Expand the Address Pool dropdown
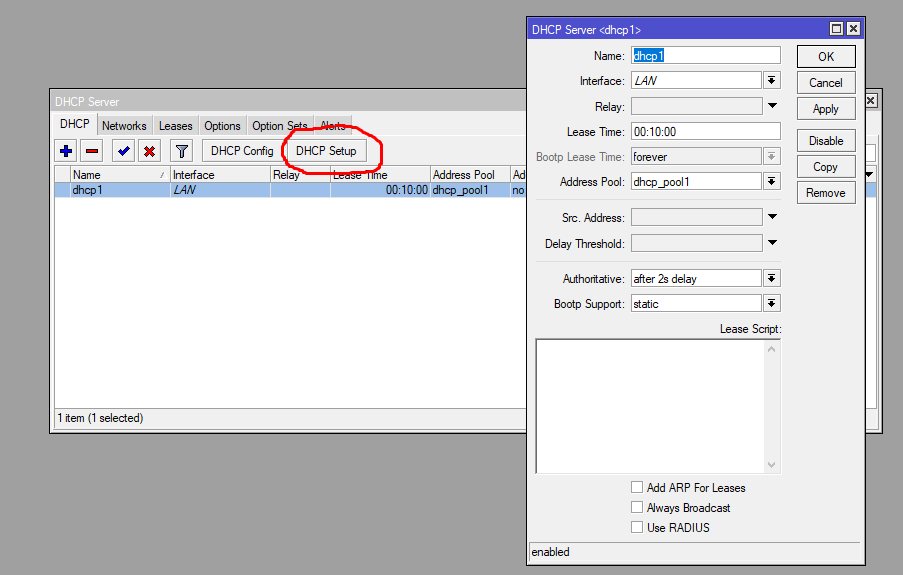 point(772,181)
